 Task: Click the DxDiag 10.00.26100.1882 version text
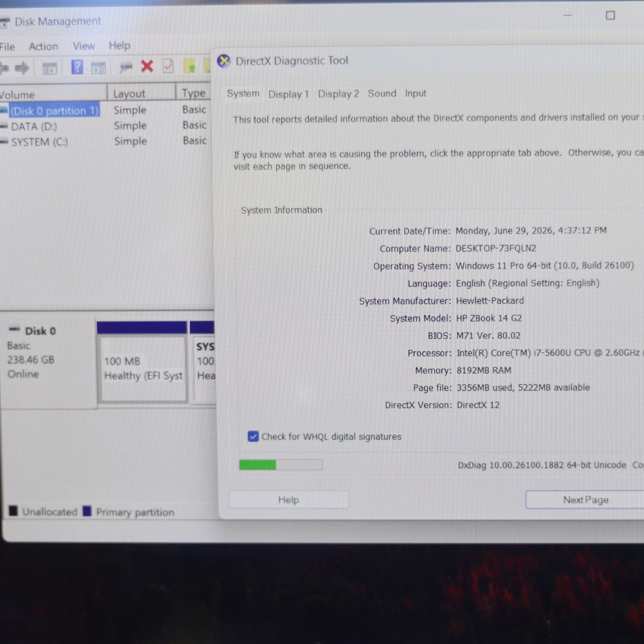click(541, 465)
